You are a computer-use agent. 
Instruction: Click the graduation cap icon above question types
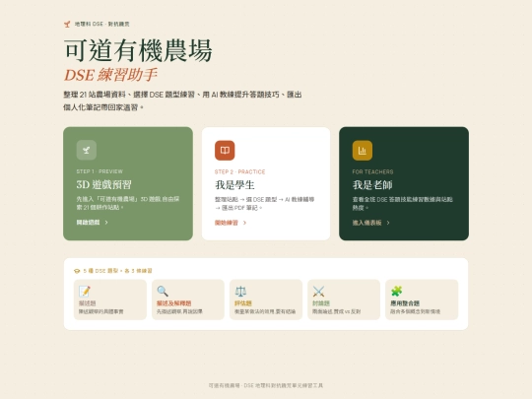77,271
